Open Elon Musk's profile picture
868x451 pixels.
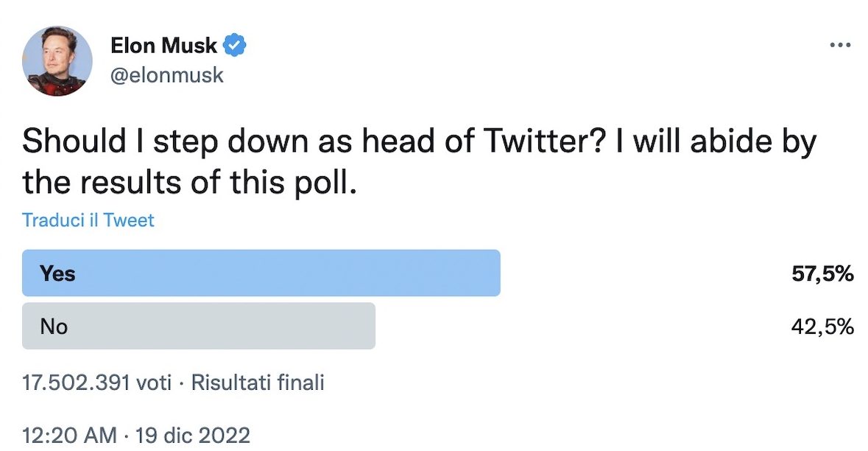(57, 61)
